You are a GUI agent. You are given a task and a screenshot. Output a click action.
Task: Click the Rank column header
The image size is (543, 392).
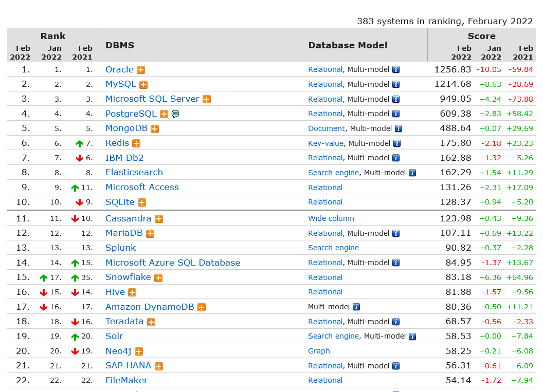tap(52, 36)
